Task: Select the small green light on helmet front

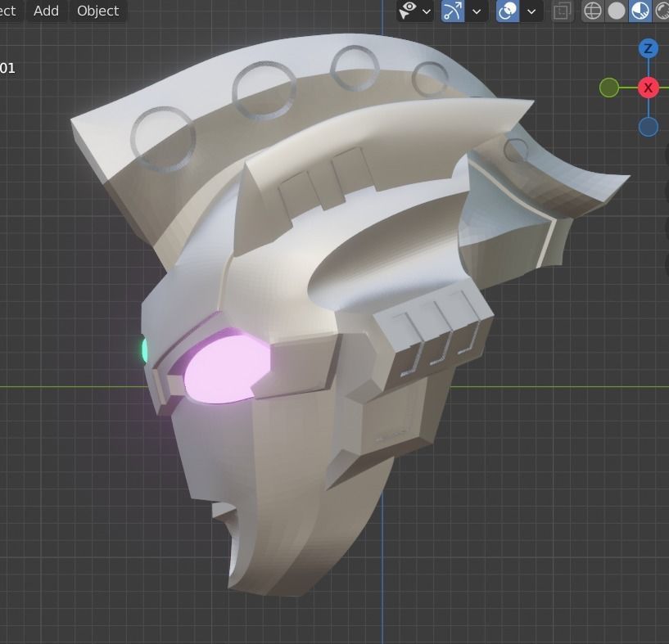Action: tap(145, 349)
